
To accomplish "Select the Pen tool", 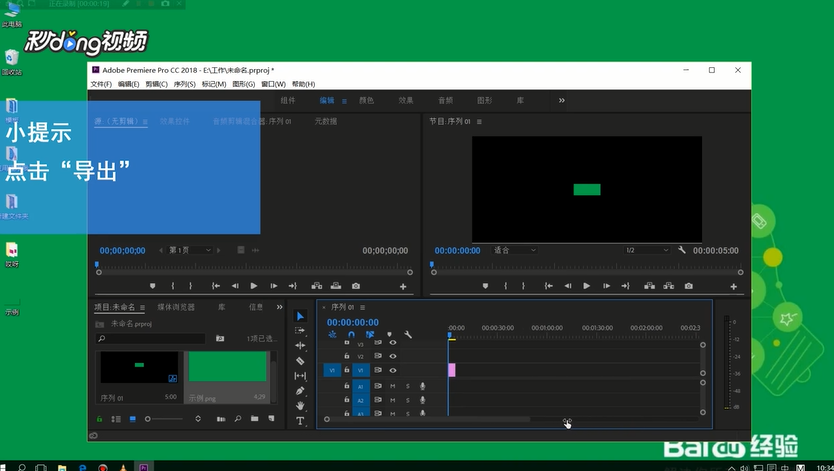I will [x=300, y=391].
